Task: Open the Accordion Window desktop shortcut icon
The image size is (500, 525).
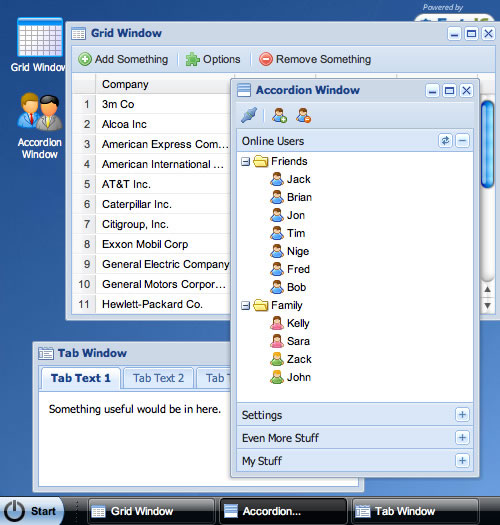Action: point(40,111)
